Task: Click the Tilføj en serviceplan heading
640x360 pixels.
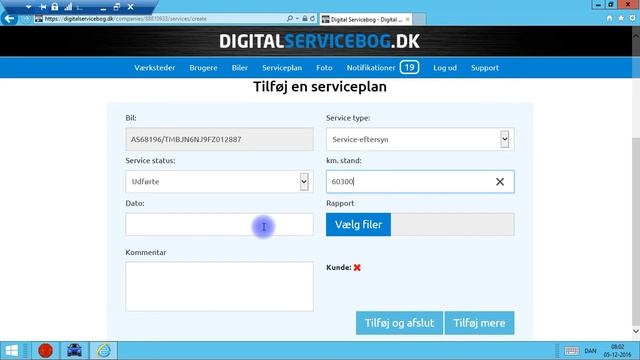Action: tap(320, 87)
